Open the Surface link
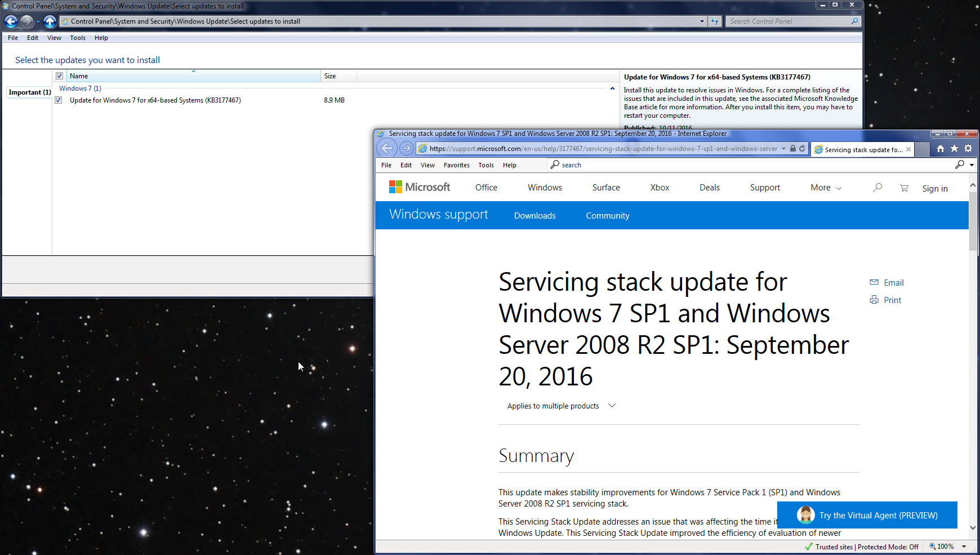The image size is (980, 555). (x=606, y=188)
